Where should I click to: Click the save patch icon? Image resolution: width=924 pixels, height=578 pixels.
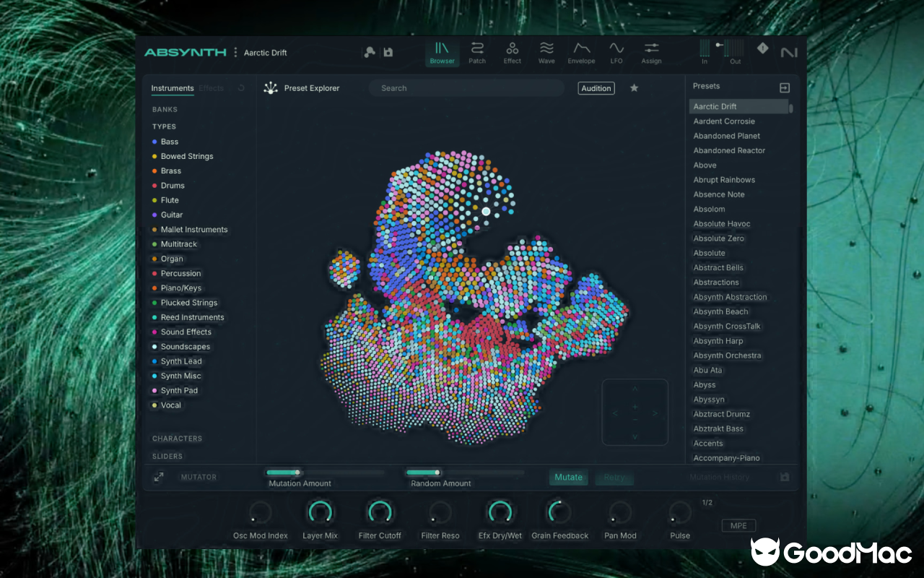388,52
